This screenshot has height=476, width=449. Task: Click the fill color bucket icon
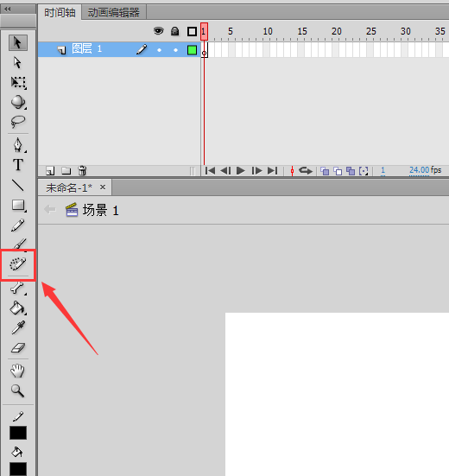pyautogui.click(x=17, y=452)
